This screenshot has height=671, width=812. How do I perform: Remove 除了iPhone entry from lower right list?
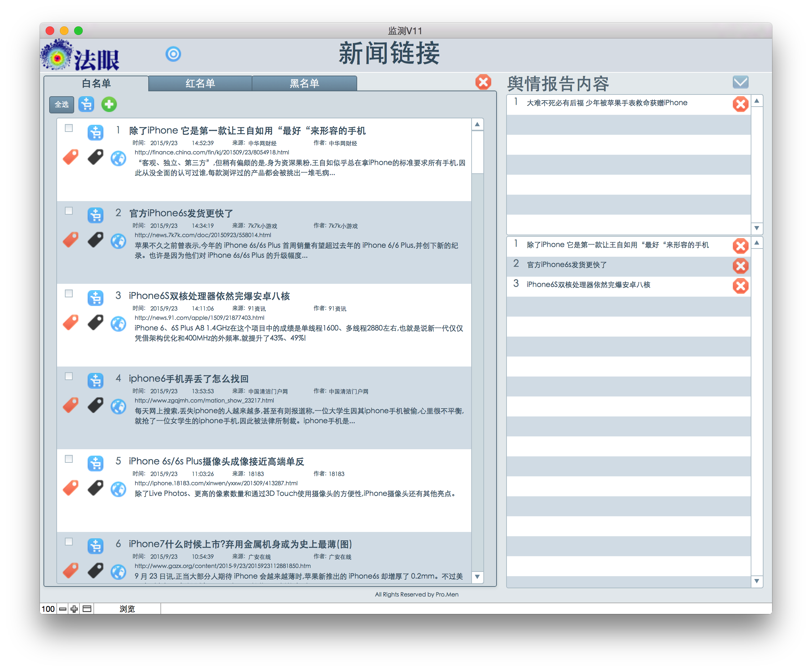click(740, 246)
